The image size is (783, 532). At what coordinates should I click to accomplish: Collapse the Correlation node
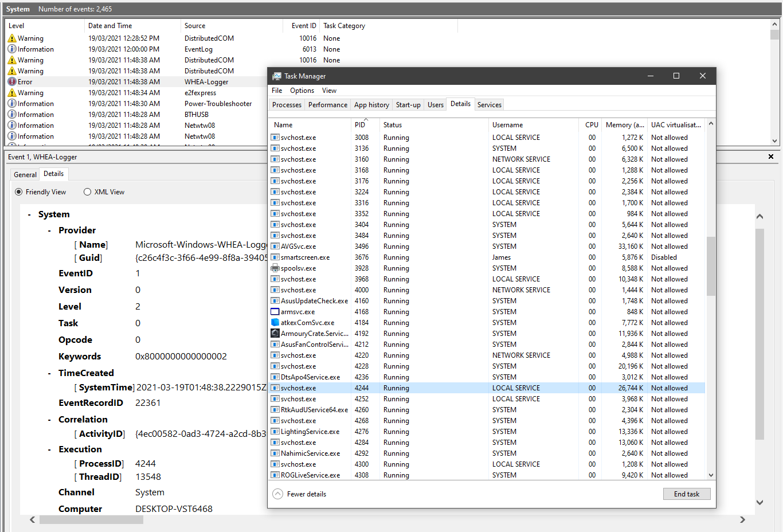point(49,420)
